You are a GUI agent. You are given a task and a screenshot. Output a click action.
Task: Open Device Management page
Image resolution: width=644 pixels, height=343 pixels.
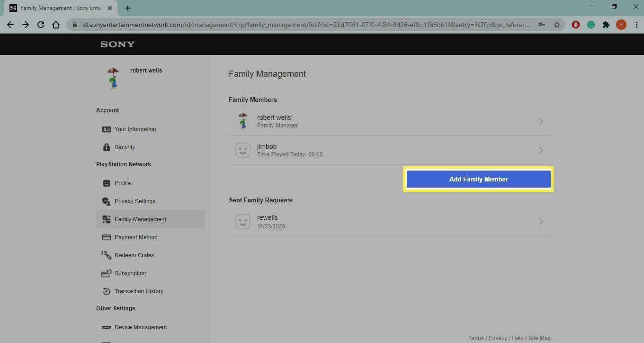tap(141, 327)
